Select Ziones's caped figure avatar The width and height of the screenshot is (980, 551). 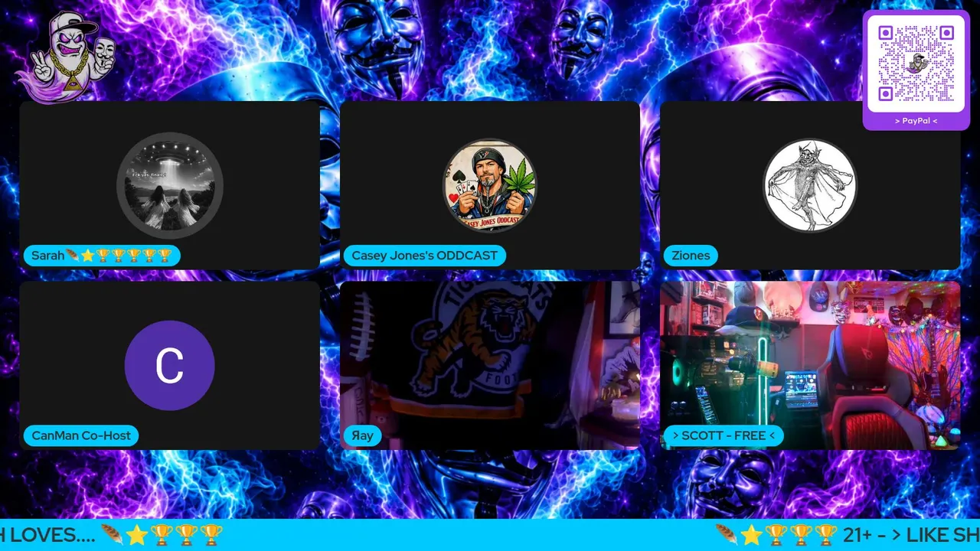810,185
